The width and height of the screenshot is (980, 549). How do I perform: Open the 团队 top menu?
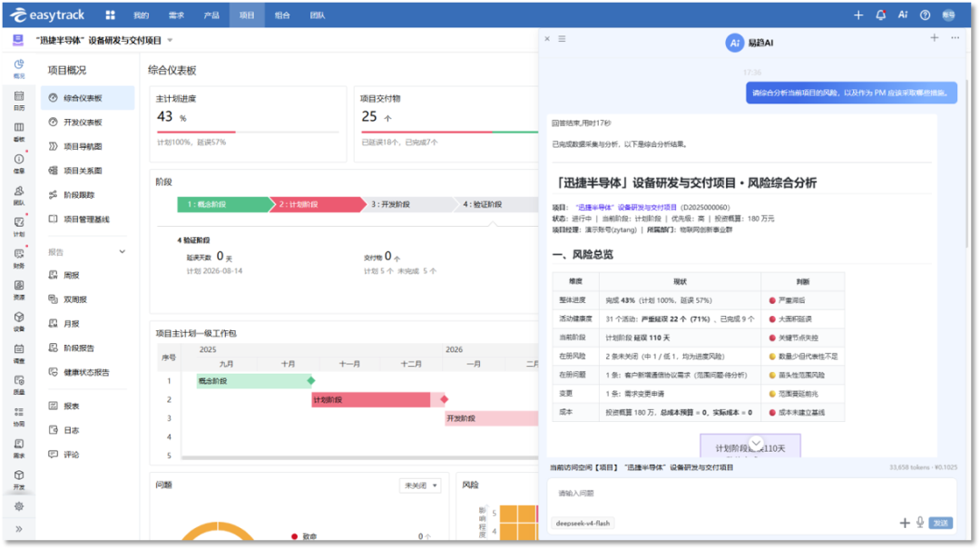tap(318, 15)
